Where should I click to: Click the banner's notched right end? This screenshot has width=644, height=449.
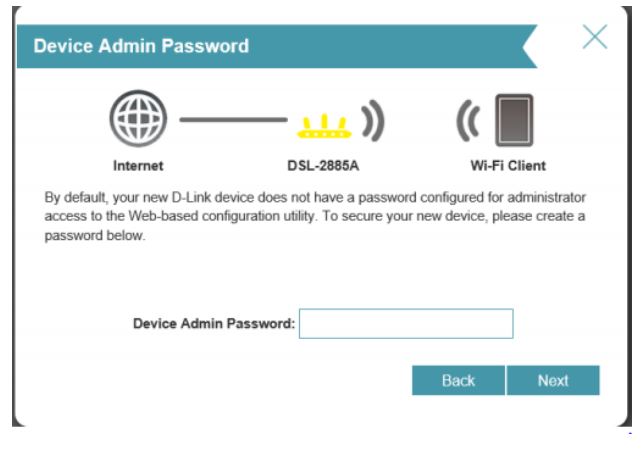tap(529, 46)
